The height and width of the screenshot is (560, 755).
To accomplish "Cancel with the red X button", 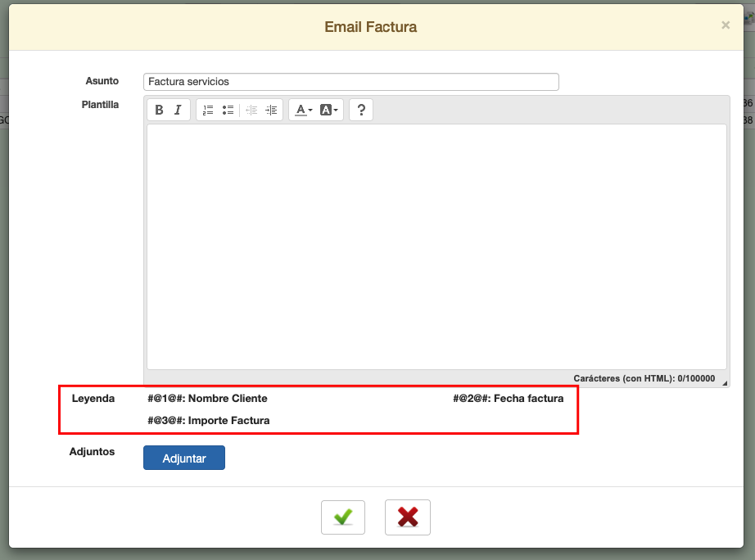I will click(407, 517).
